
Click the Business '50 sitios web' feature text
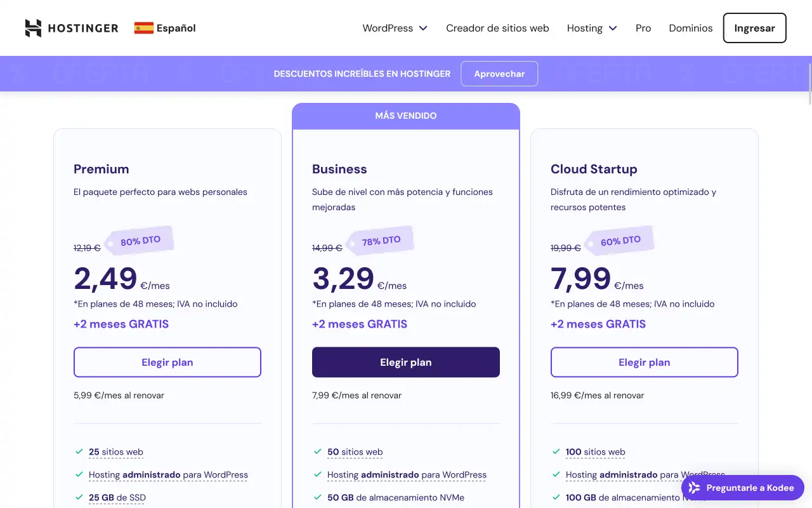tap(355, 452)
